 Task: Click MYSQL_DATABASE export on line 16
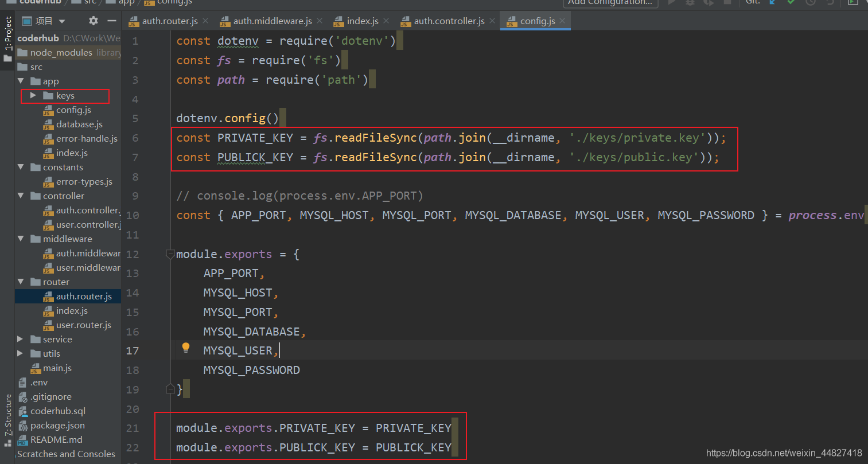[252, 332]
